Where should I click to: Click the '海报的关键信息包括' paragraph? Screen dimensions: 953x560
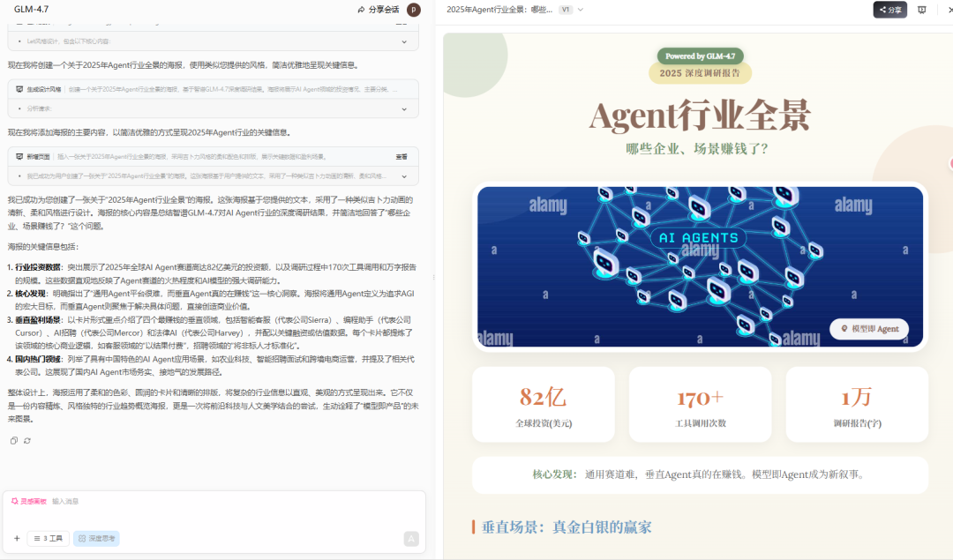click(x=43, y=247)
